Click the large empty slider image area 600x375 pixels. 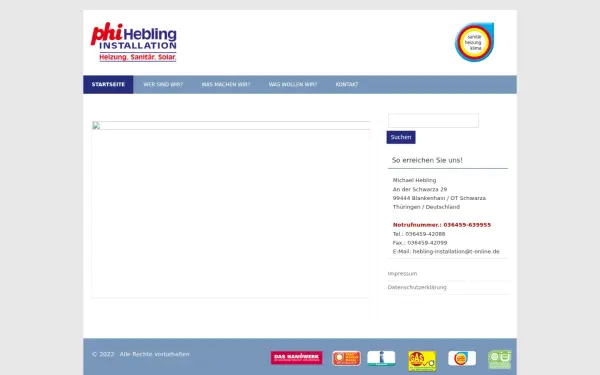pyautogui.click(x=231, y=209)
